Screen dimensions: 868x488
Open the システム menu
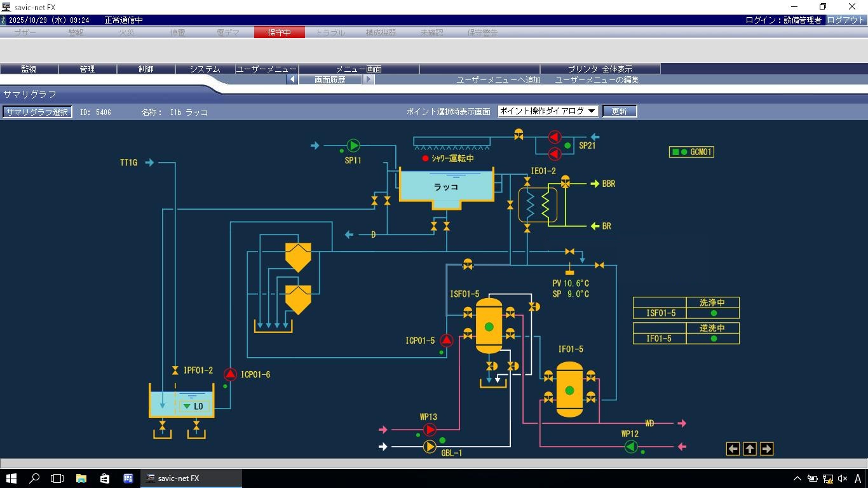pos(205,69)
